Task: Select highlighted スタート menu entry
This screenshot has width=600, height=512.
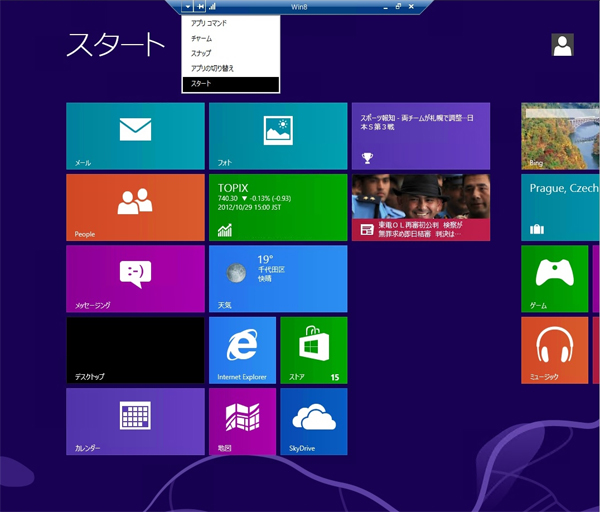Action: [231, 84]
